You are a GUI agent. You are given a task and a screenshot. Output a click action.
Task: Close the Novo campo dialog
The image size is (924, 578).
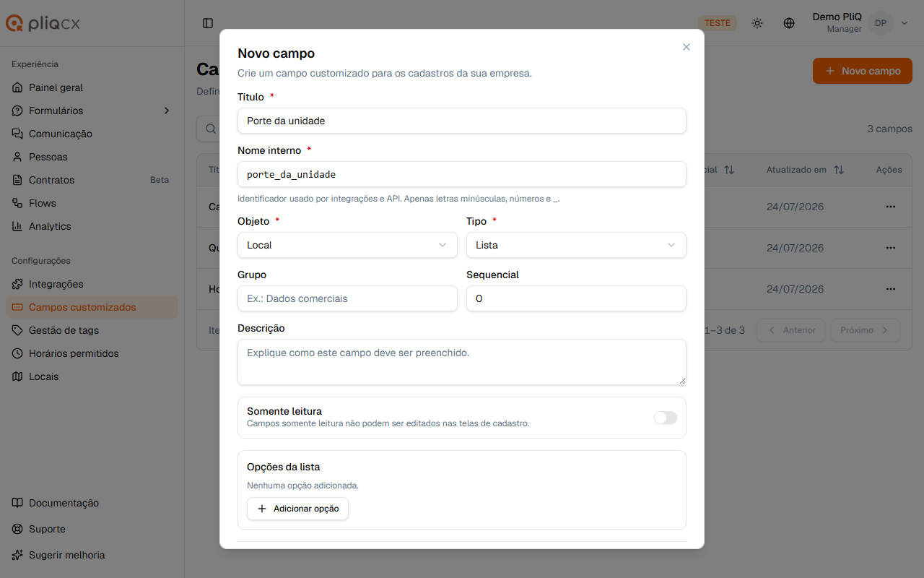[x=687, y=47]
